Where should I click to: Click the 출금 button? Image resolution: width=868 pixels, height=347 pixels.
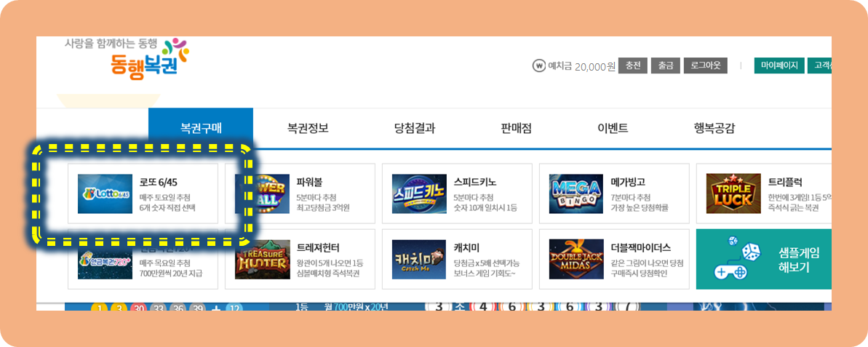pos(666,65)
